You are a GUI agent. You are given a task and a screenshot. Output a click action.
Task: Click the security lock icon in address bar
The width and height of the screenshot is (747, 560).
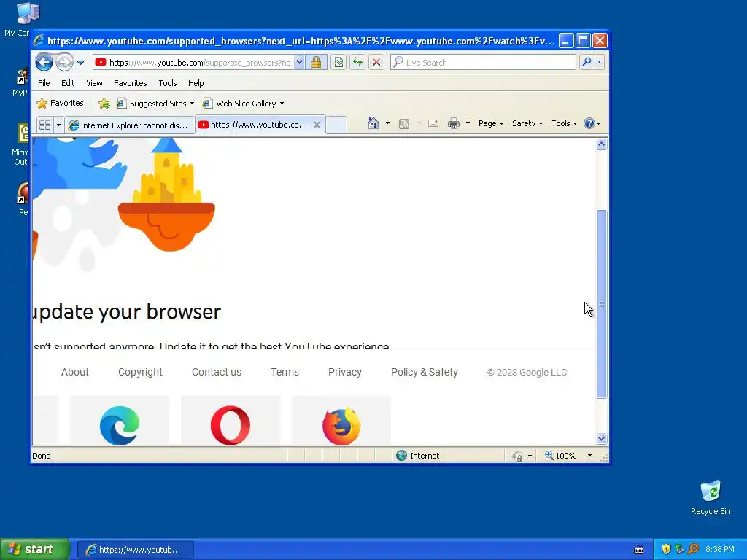[x=316, y=63]
